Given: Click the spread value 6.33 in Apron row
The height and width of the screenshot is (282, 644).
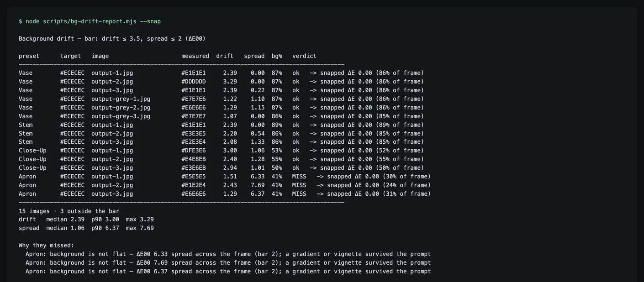Looking at the screenshot, I should click(x=258, y=177).
